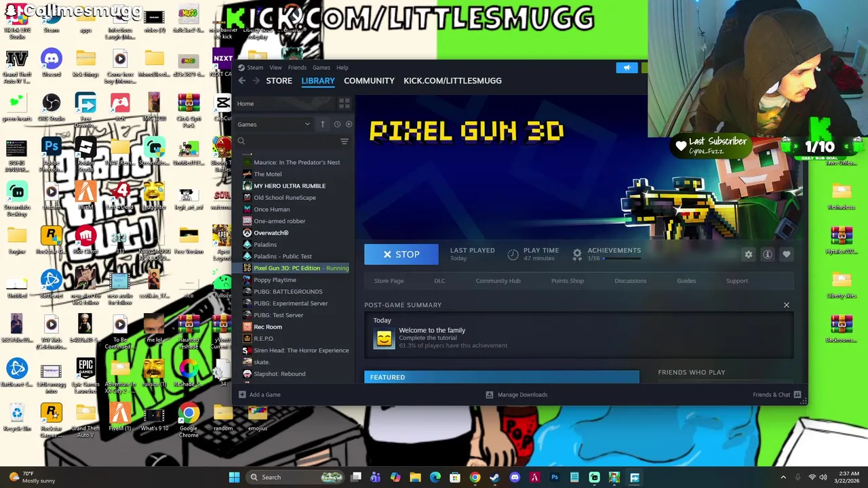
Task: Click the recent activity clock filter icon
Action: tap(337, 124)
